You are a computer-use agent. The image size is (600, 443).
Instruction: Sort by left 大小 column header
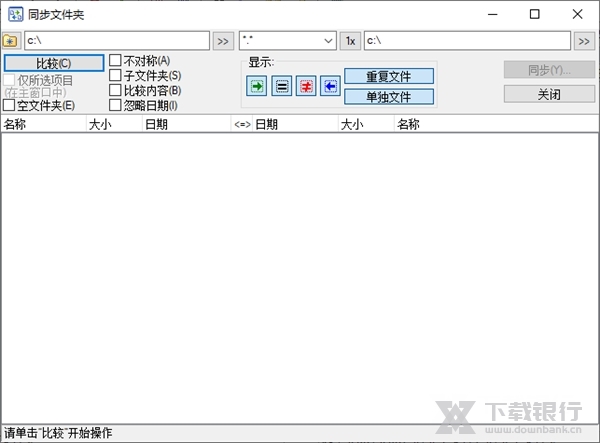(x=114, y=124)
